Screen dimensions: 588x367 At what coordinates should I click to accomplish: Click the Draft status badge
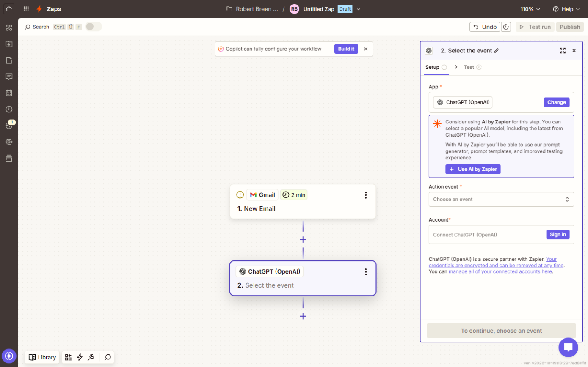point(345,9)
